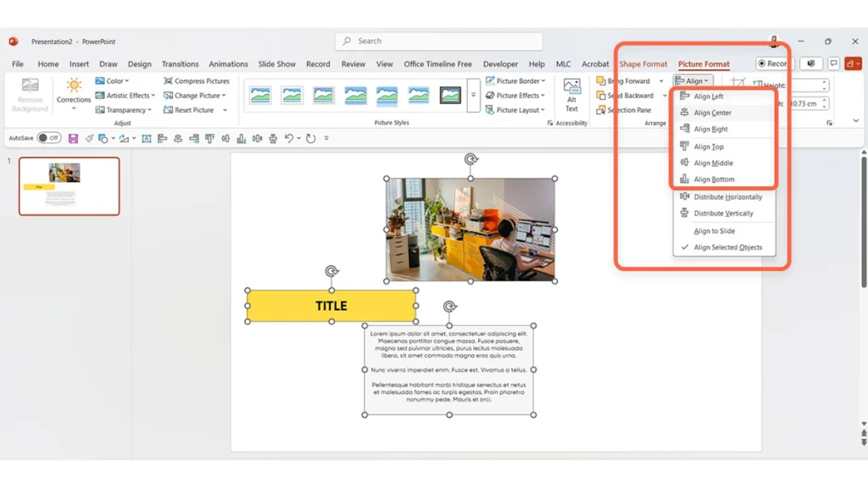Open the Undo history dropdown arrow
This screenshot has width=868, height=488.
[x=299, y=138]
